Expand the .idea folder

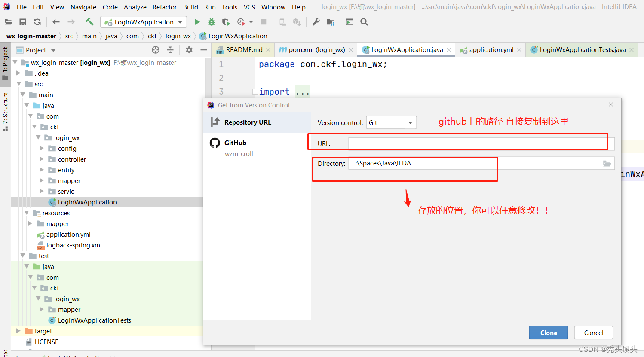18,73
